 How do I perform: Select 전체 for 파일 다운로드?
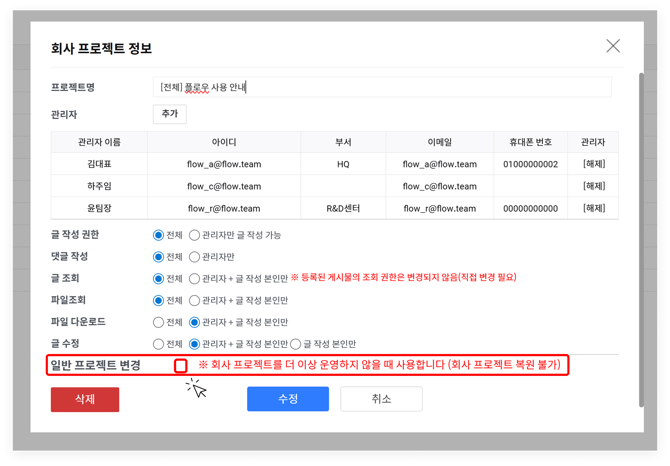(158, 323)
